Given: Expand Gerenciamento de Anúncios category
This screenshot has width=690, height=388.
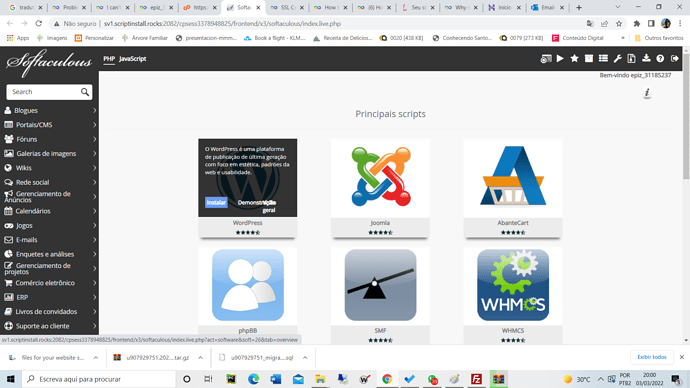Looking at the screenshot, I should [49, 197].
